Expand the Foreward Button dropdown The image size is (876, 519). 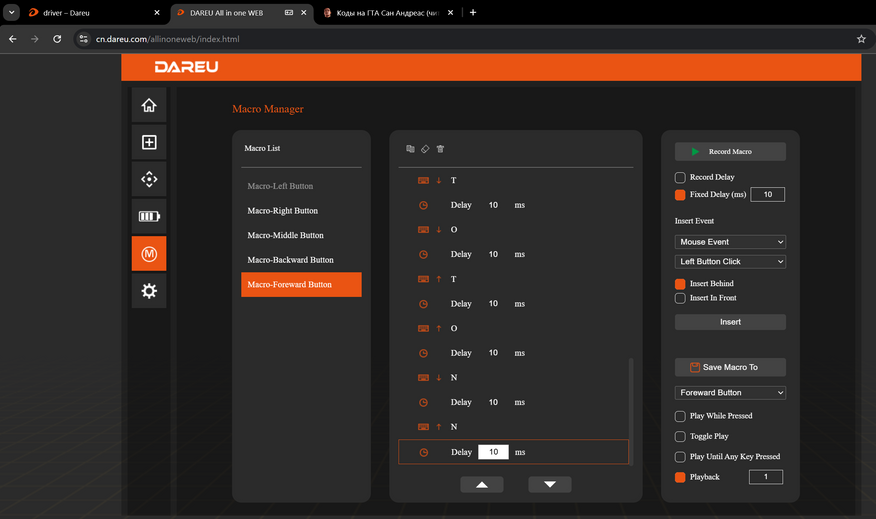point(730,393)
